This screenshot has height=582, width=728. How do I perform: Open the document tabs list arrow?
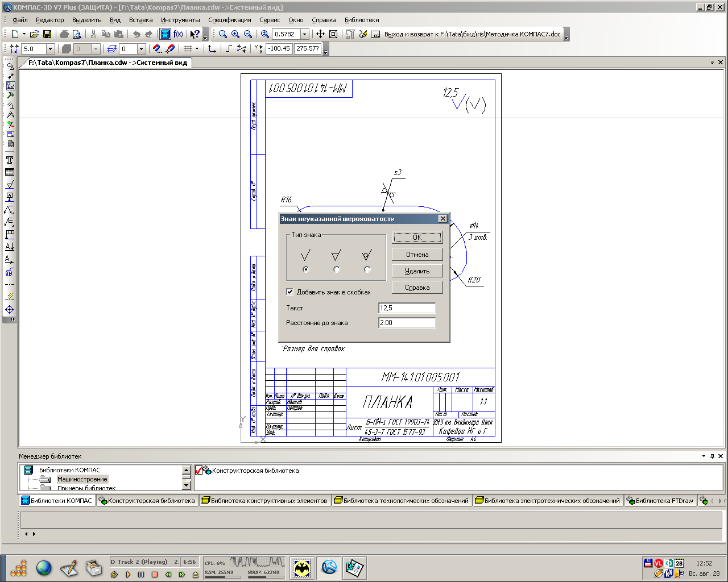coord(712,63)
